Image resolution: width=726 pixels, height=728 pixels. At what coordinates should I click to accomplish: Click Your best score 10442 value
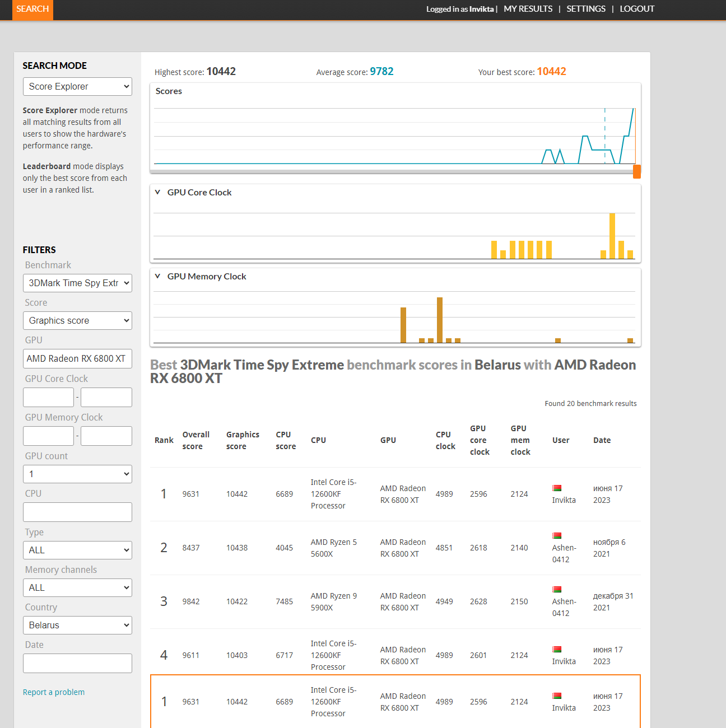[x=551, y=71]
